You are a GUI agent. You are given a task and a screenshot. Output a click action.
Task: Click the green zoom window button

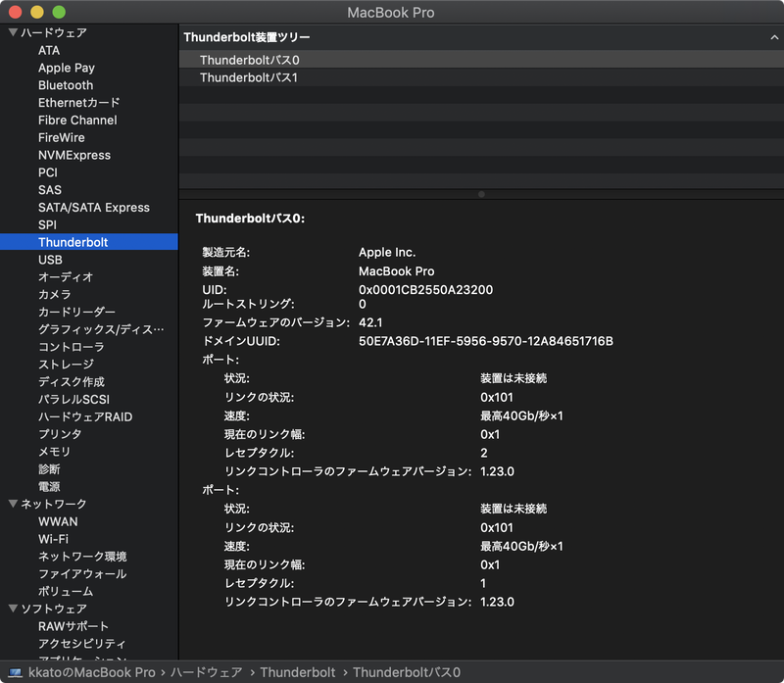point(59,12)
